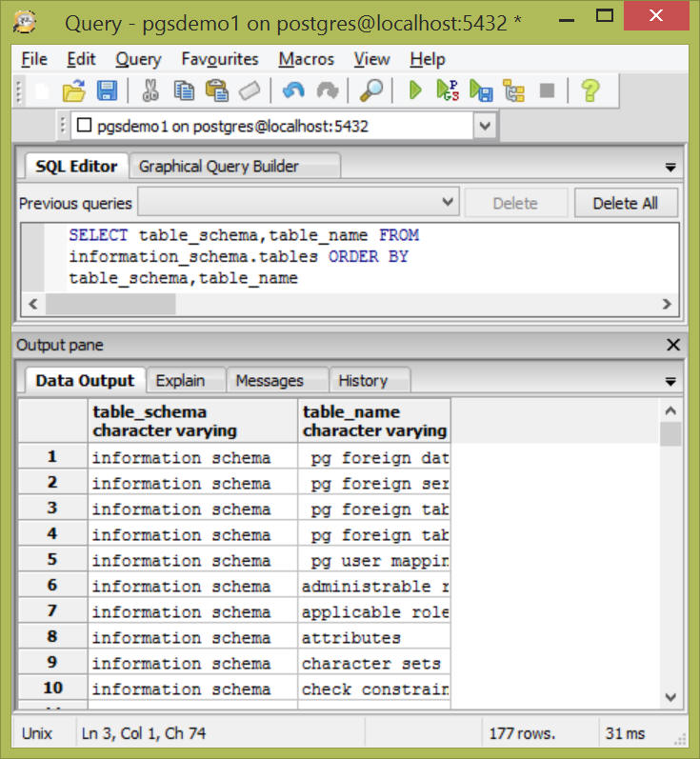Image resolution: width=700 pixels, height=759 pixels.
Task: Execute pgScript icon
Action: click(448, 90)
